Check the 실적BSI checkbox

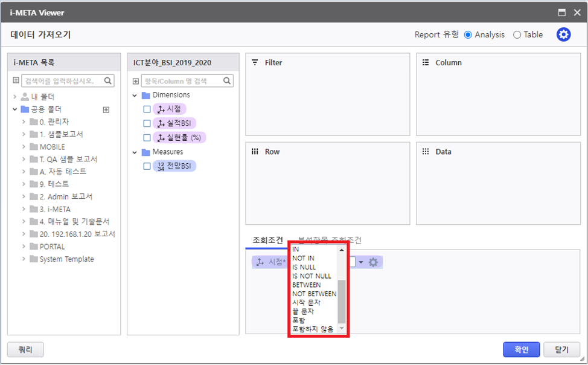coord(147,123)
